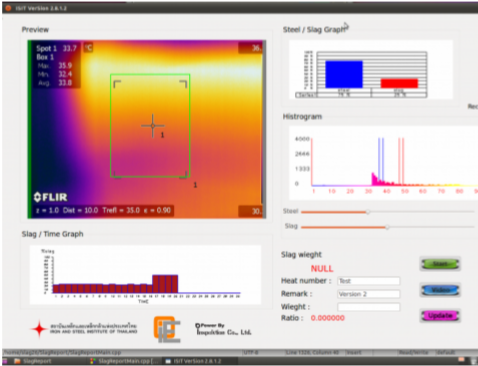Switch to SlagReport taskbar item
This screenshot has height=366, width=478.
click(33, 361)
